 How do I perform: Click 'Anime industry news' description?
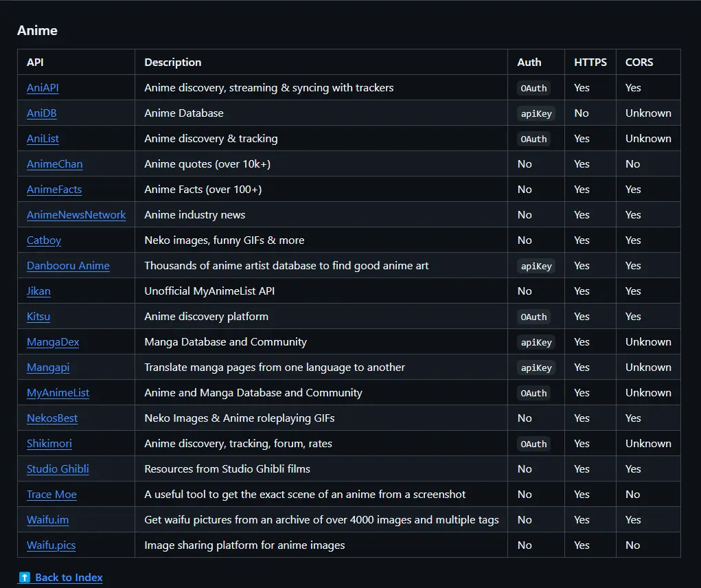(194, 215)
